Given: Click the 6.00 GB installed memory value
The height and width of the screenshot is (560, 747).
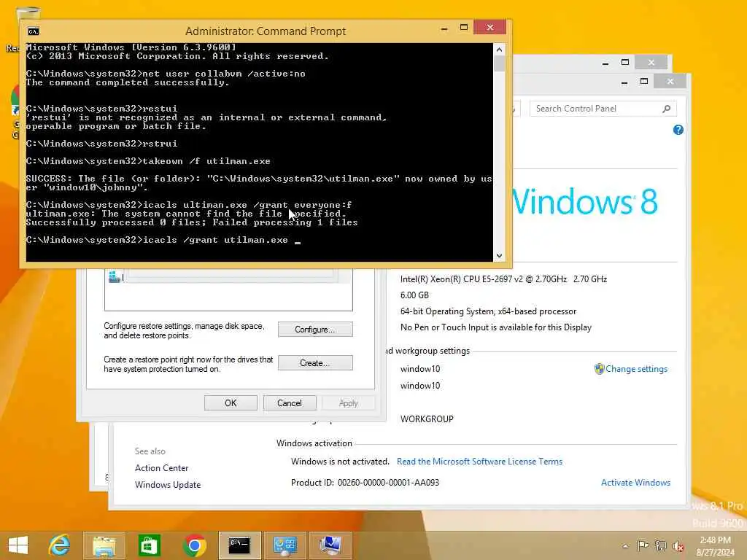Looking at the screenshot, I should point(414,295).
